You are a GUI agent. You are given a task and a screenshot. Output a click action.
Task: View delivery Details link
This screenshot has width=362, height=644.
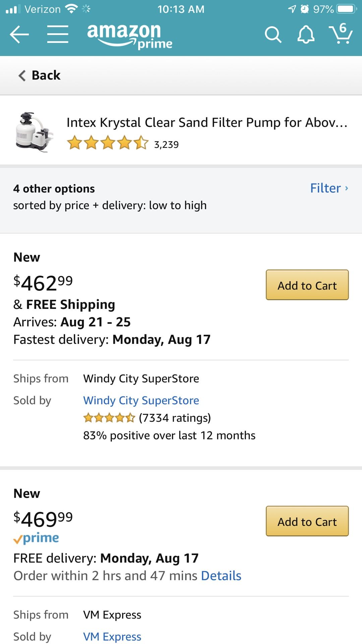tap(221, 576)
